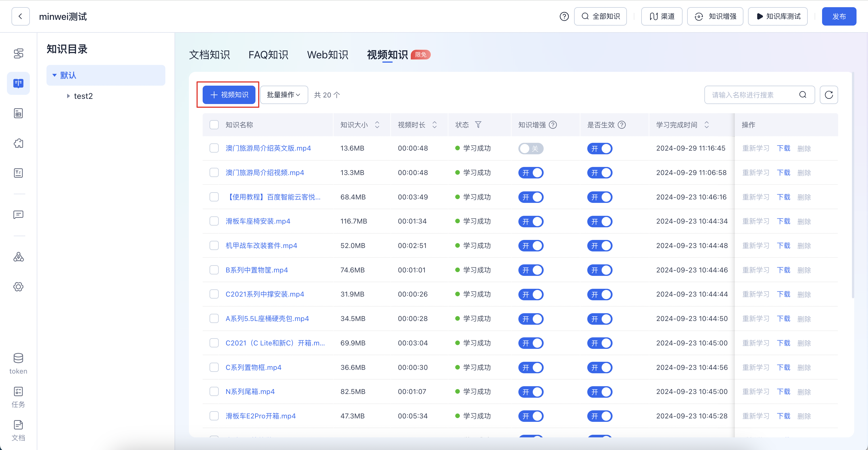Turn off 是否生效 for 机甲战车改装套件.mp4

[599, 246]
